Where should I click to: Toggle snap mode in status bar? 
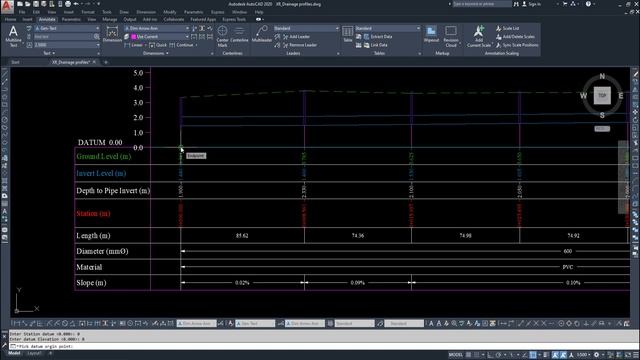476,355
